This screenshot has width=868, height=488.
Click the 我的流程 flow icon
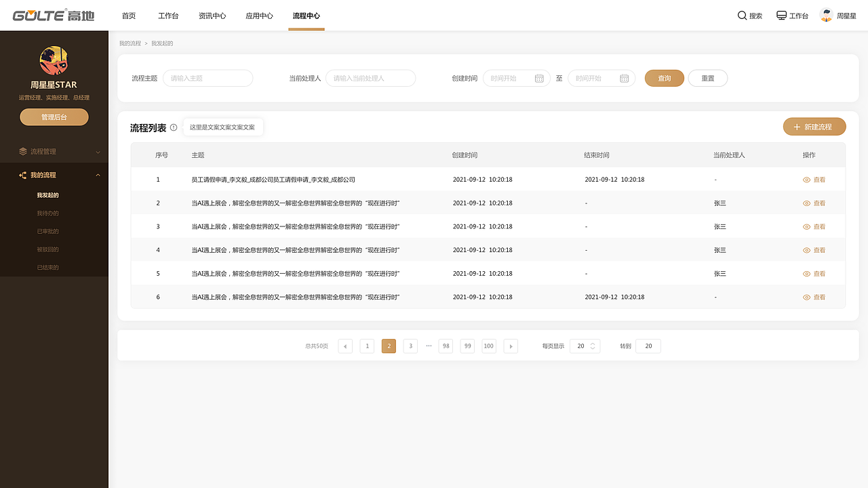(x=23, y=175)
